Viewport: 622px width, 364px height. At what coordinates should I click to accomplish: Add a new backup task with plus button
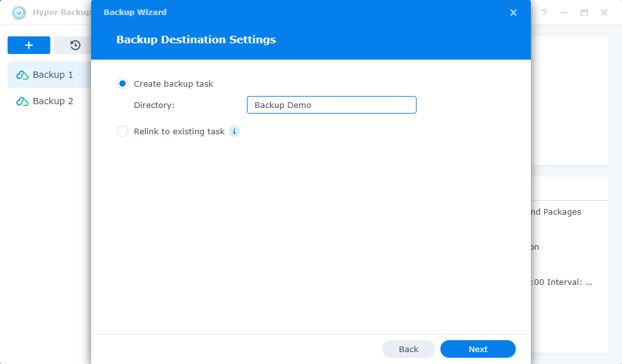click(29, 45)
